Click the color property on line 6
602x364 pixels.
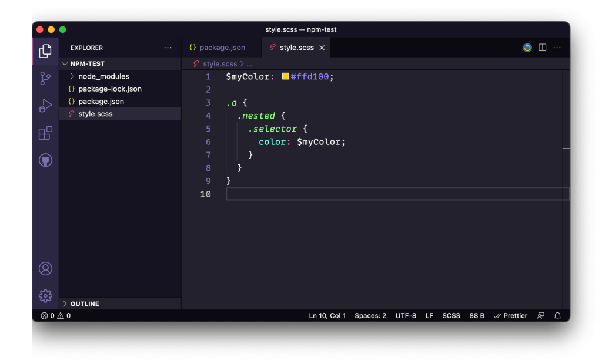click(272, 142)
